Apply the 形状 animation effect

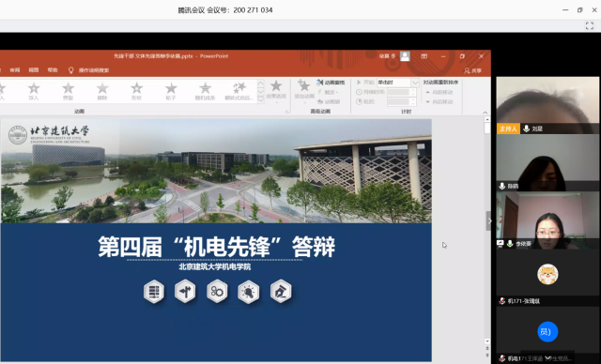pyautogui.click(x=136, y=92)
